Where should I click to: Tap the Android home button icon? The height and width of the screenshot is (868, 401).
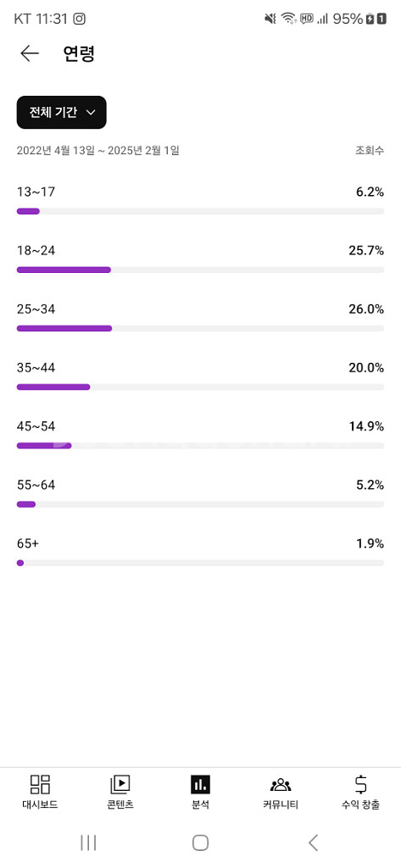(200, 843)
